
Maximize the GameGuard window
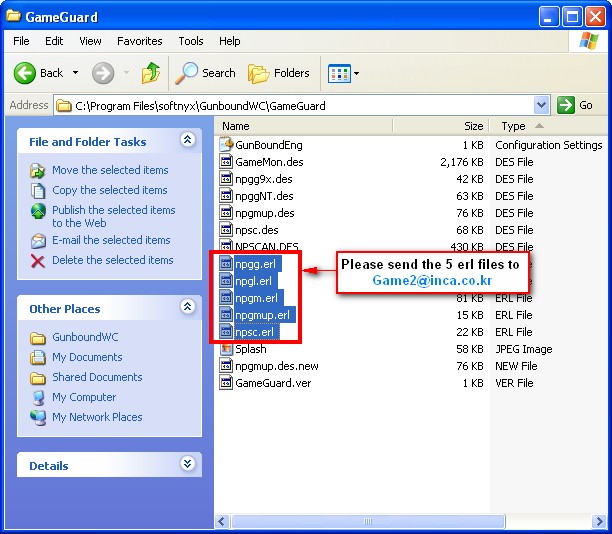tap(572, 17)
